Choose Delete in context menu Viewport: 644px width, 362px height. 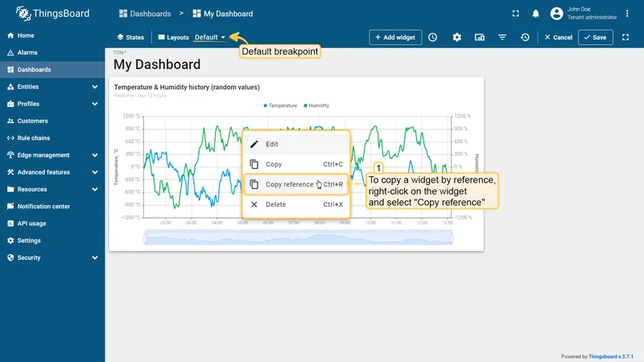(x=296, y=204)
